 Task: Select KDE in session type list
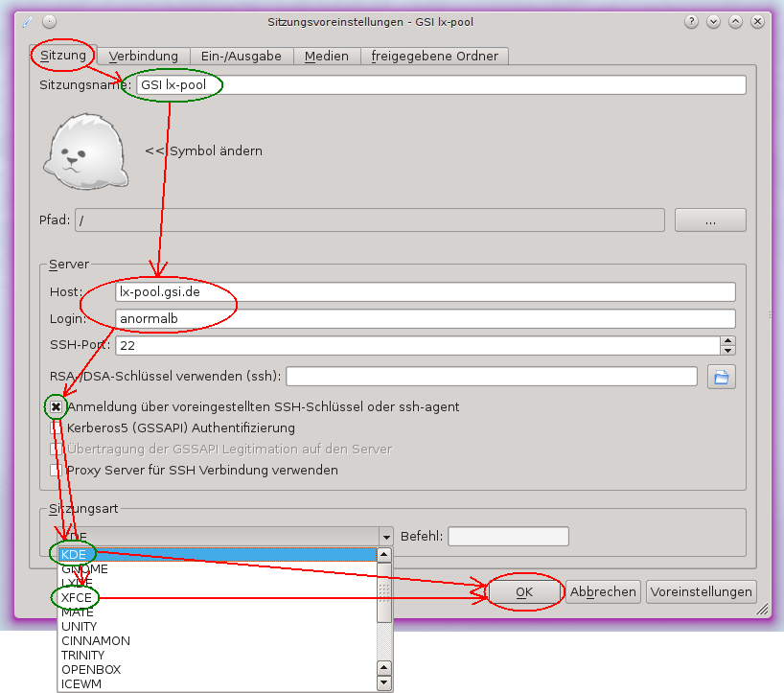click(217, 555)
